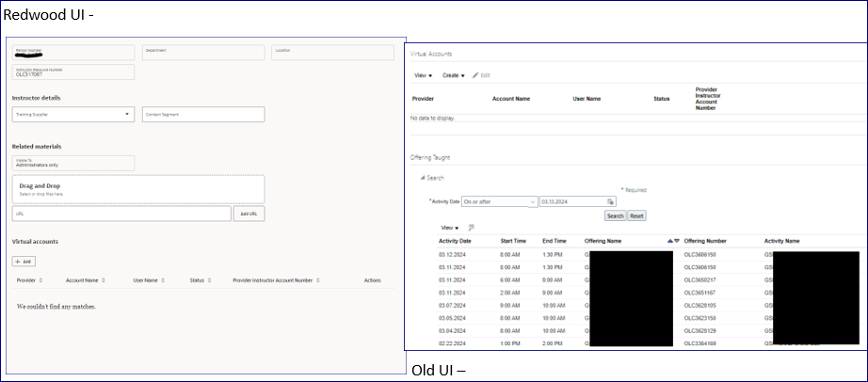Click the Person Number field
This screenshot has width=868, height=382.
point(73,53)
